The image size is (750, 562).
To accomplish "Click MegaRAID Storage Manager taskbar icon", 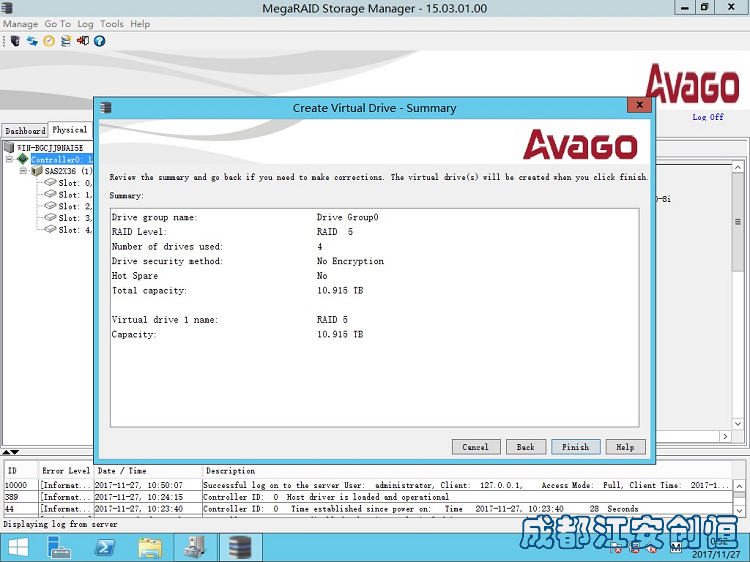I will click(241, 547).
